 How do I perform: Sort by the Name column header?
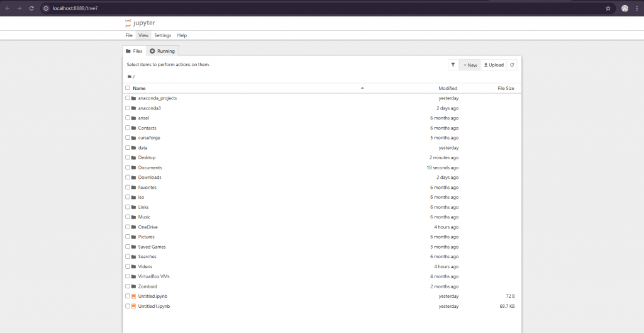139,88
